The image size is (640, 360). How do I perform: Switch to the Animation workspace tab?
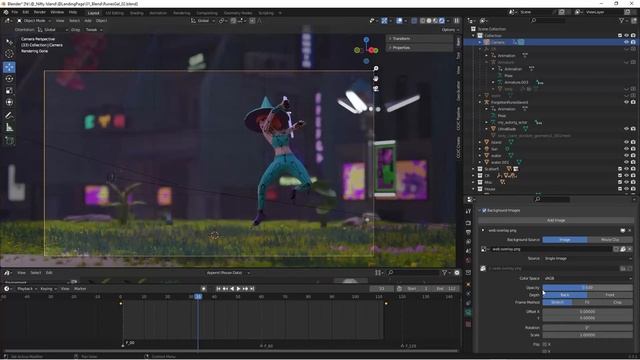point(158,13)
